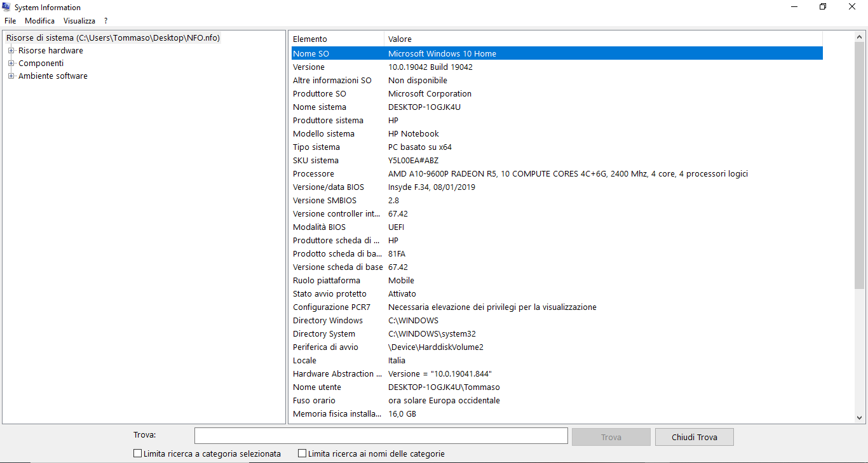Click the value HP Notebook
Screen dimensions: 868x463
tap(414, 133)
